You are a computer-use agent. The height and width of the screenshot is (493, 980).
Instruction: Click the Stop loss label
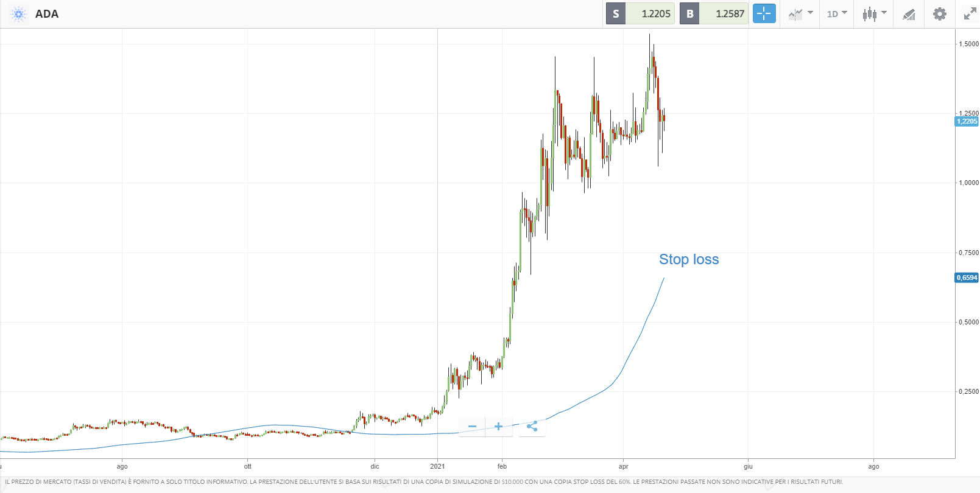(x=689, y=259)
